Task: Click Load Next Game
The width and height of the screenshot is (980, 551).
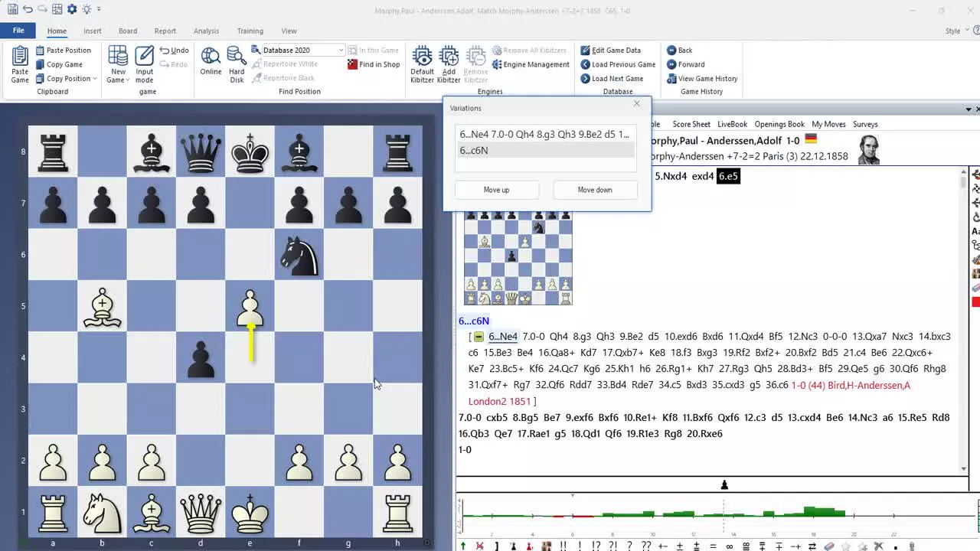Action: click(x=616, y=78)
